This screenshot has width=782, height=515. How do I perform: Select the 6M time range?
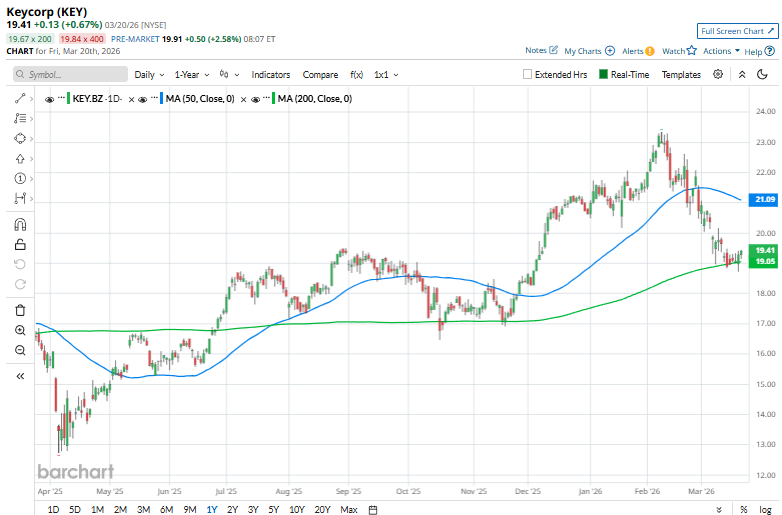point(166,510)
